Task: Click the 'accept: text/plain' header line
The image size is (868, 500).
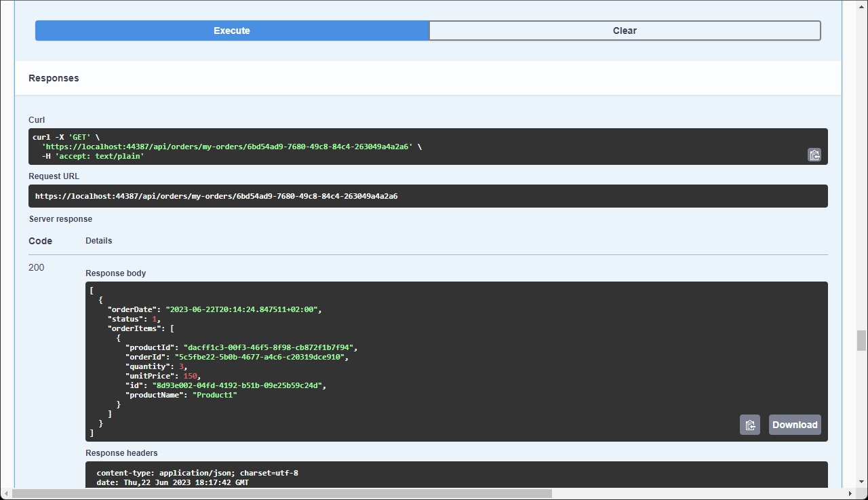Action: tap(93, 156)
